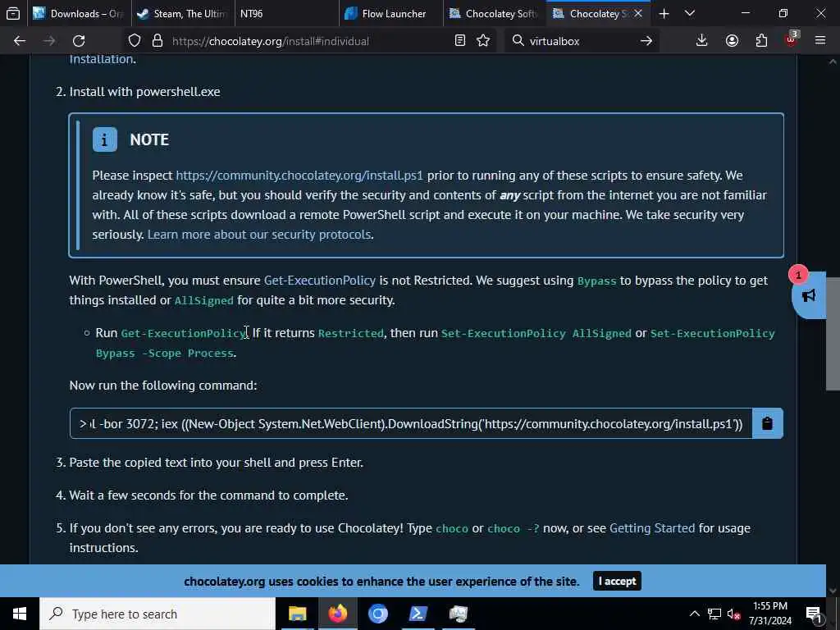Open a new tab
Viewport: 840px width, 630px height.
[x=664, y=13]
